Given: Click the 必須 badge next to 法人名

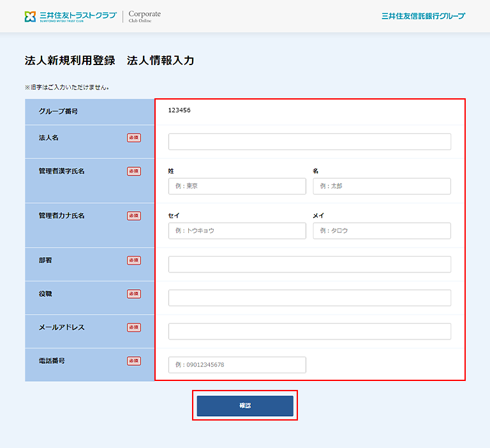Looking at the screenshot, I should (134, 138).
